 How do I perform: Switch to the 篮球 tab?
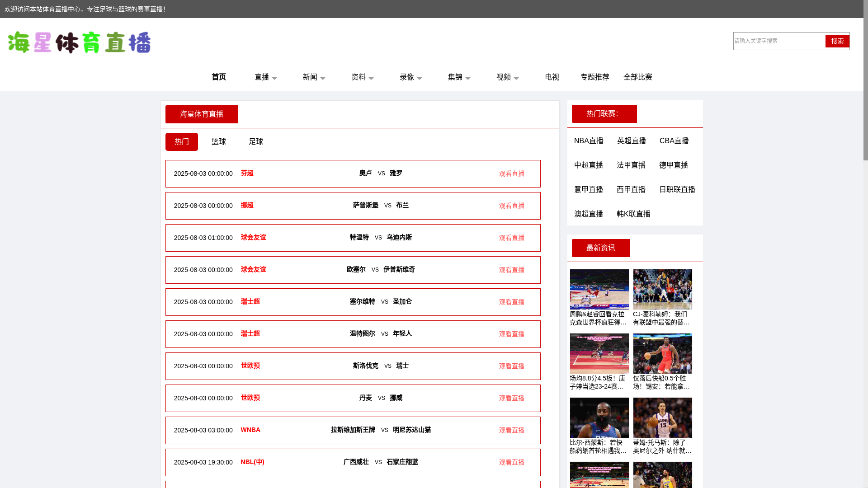(x=219, y=142)
